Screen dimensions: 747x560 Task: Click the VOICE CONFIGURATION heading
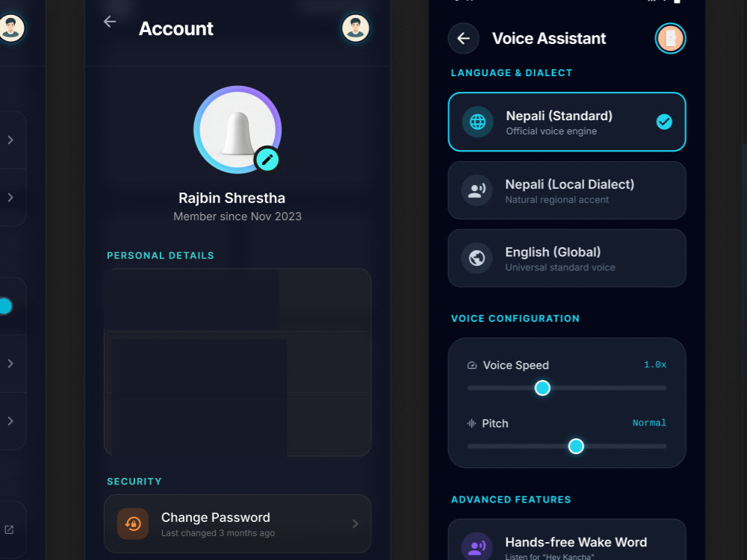515,319
